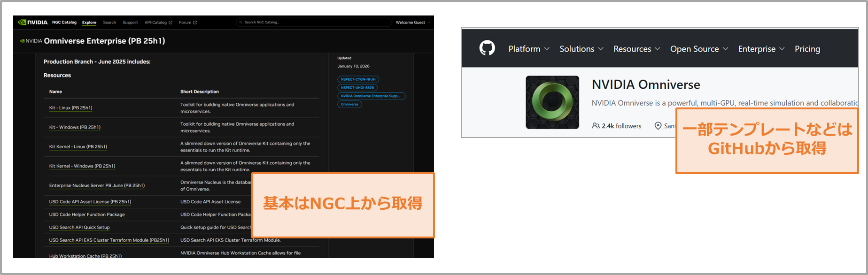
Task: Expand the Welcome Guest user menu
Action: click(x=413, y=23)
